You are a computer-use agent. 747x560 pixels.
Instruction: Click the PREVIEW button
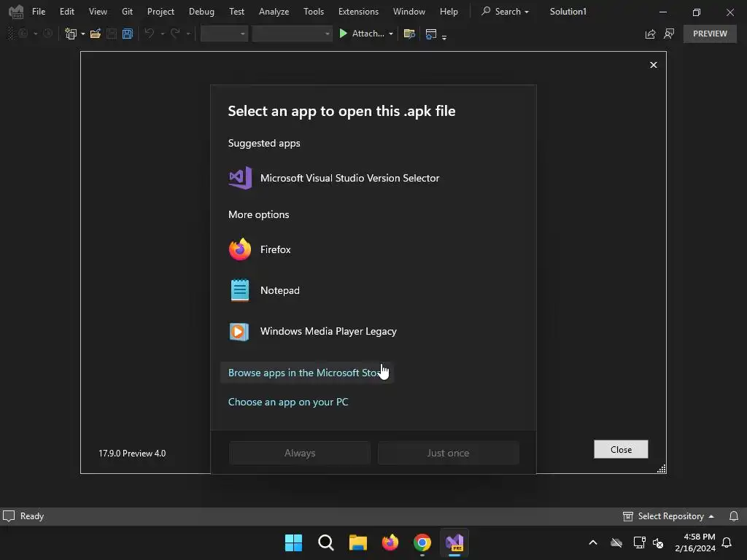point(710,34)
